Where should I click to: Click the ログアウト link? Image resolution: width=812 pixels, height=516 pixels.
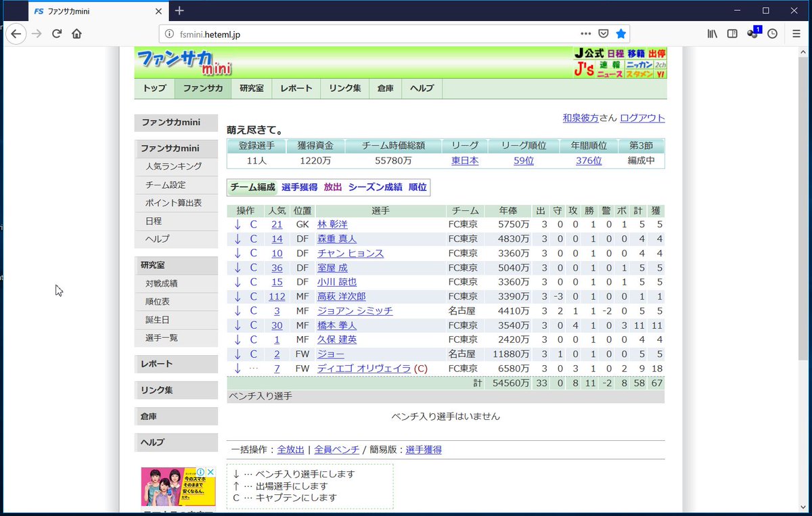pyautogui.click(x=642, y=118)
